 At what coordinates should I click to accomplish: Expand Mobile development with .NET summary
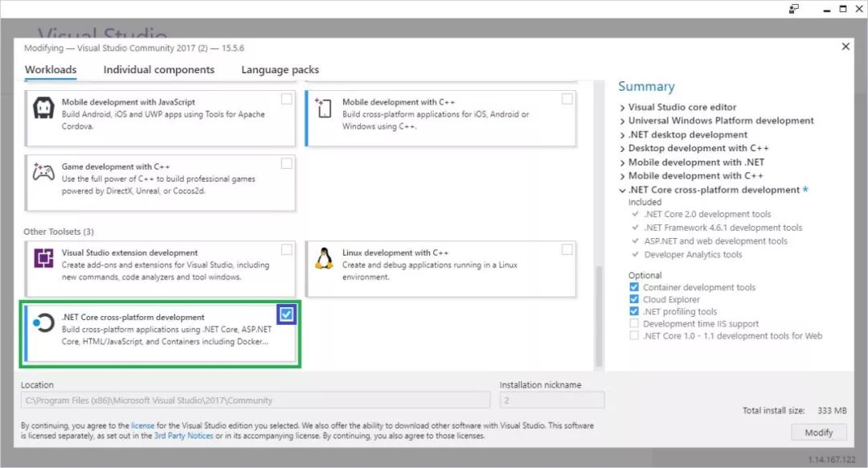click(622, 162)
